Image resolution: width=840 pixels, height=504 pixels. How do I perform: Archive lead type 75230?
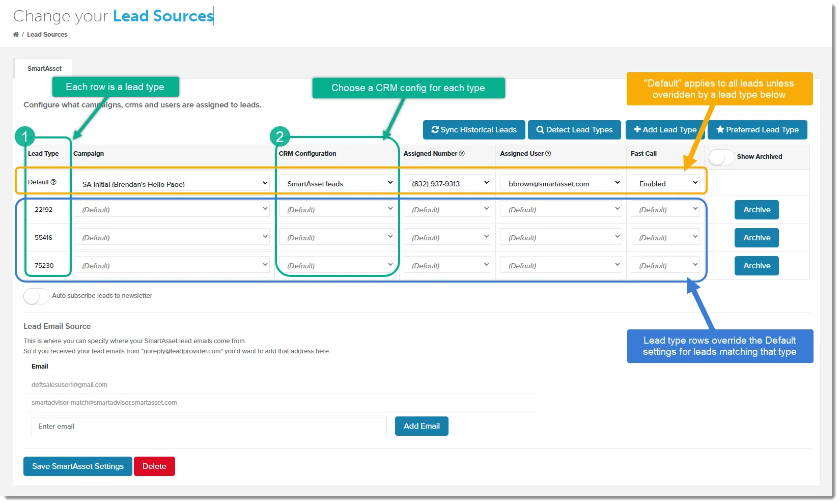[x=757, y=266]
